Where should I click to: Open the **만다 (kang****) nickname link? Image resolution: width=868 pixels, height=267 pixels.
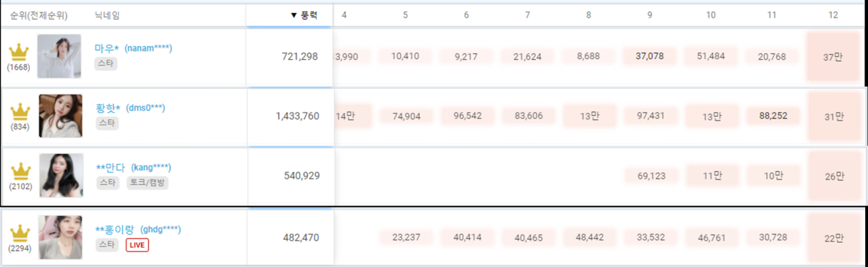pyautogui.click(x=134, y=168)
